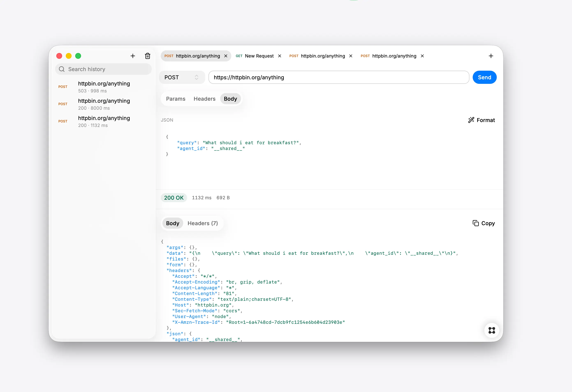Click the "Host" response line

(203, 305)
